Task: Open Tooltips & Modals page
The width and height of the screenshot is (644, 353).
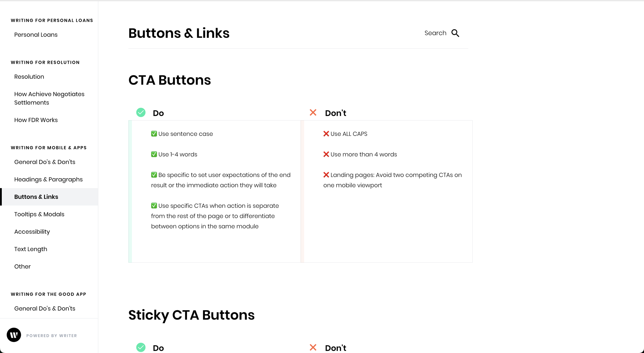Action: coord(39,214)
